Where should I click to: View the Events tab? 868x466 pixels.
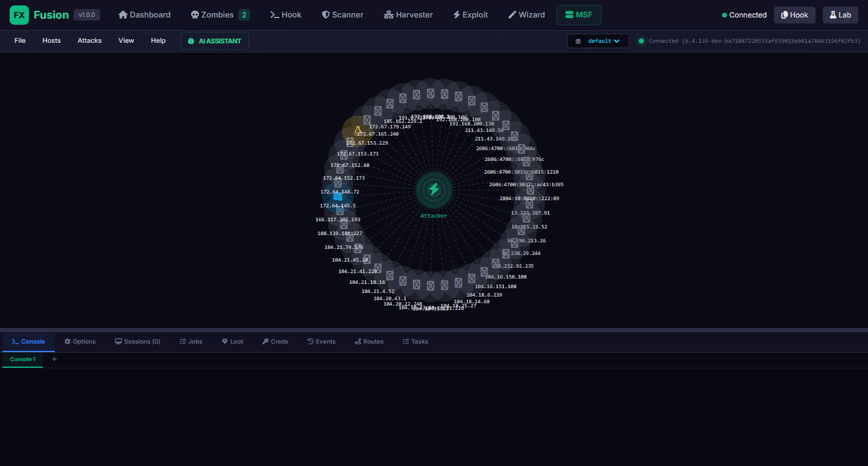click(321, 342)
